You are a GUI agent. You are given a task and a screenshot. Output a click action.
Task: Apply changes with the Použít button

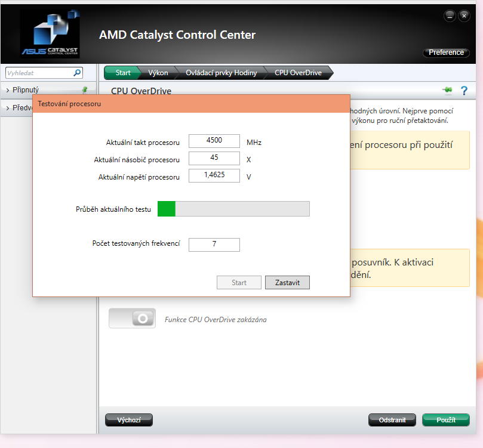click(446, 420)
